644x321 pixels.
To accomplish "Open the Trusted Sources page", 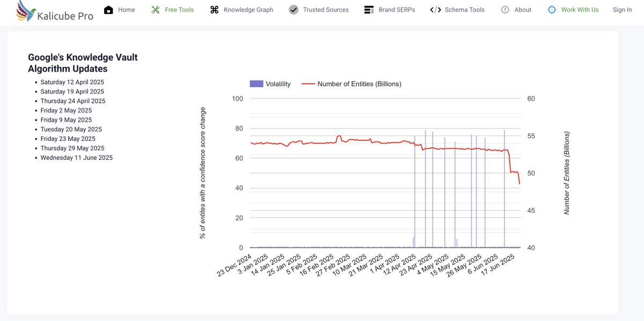I will 326,10.
